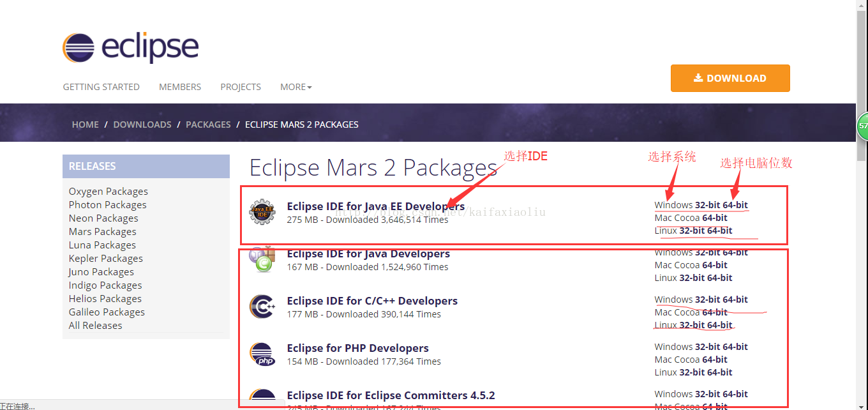Open the PROJECTS menu item
The width and height of the screenshot is (868, 410).
(x=241, y=87)
